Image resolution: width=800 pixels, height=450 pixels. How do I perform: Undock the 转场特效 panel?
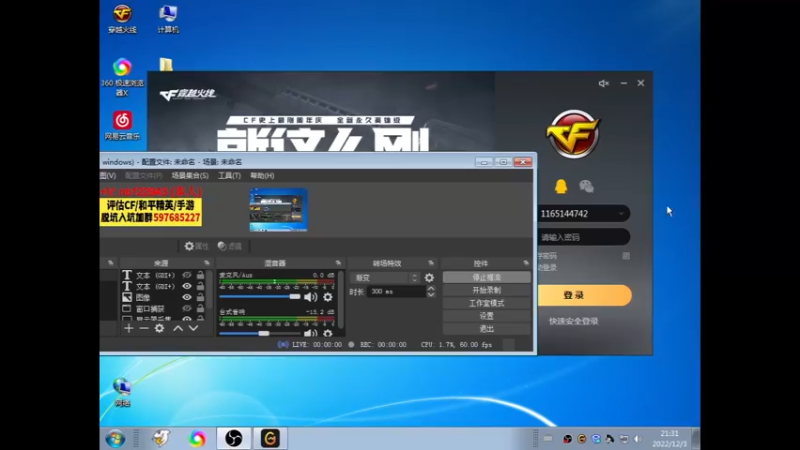pyautogui.click(x=431, y=263)
